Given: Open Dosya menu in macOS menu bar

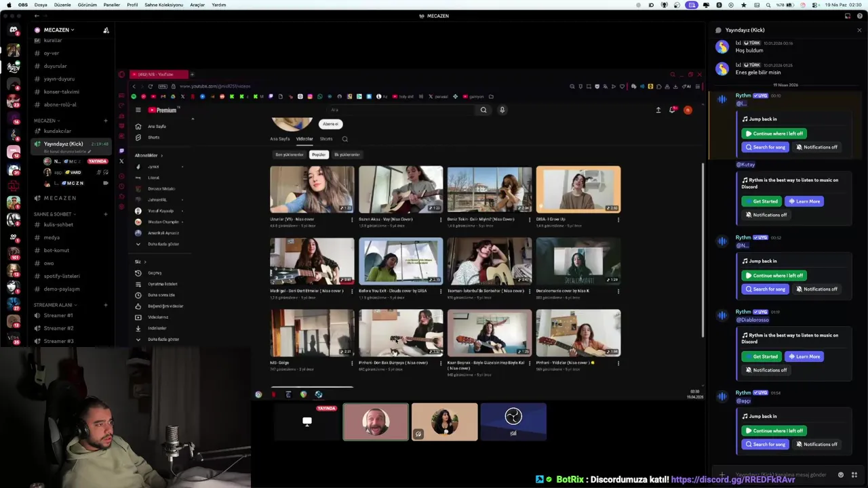Looking at the screenshot, I should [41, 5].
